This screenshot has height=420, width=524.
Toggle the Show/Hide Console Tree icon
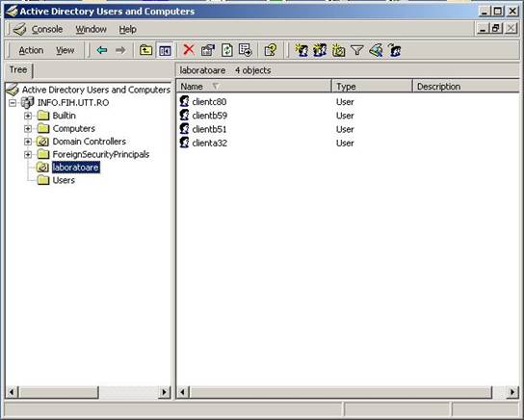tap(165, 51)
